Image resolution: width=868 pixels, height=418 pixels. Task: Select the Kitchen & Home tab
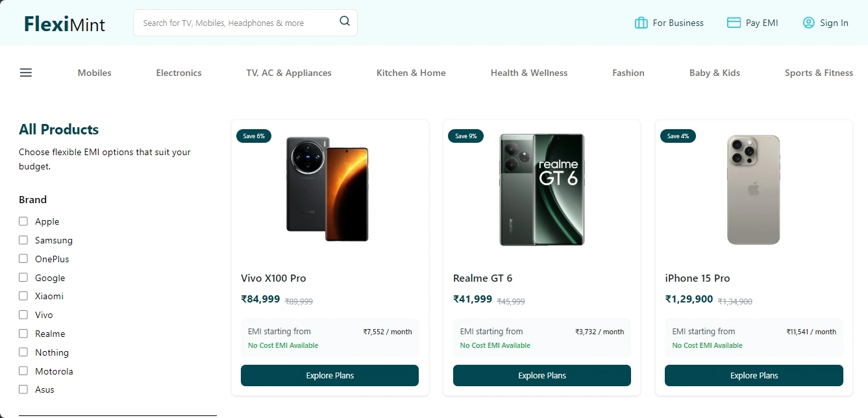pos(410,73)
